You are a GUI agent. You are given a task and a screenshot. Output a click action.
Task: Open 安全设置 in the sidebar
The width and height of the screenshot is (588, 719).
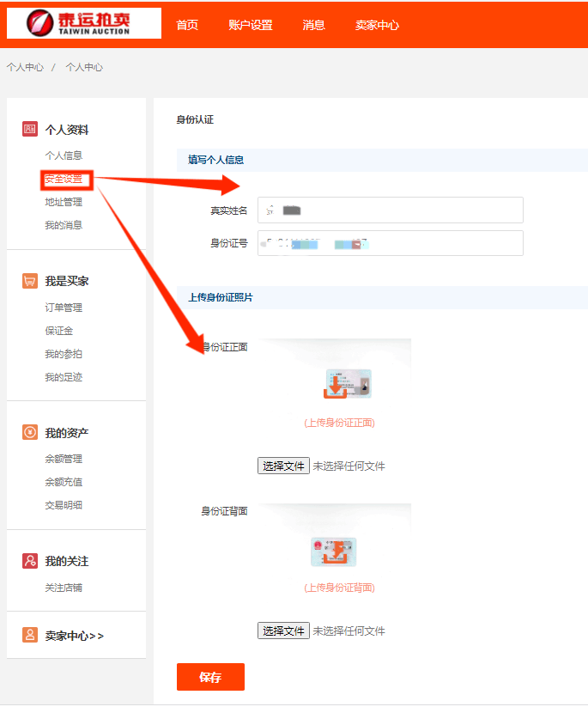coord(64,179)
